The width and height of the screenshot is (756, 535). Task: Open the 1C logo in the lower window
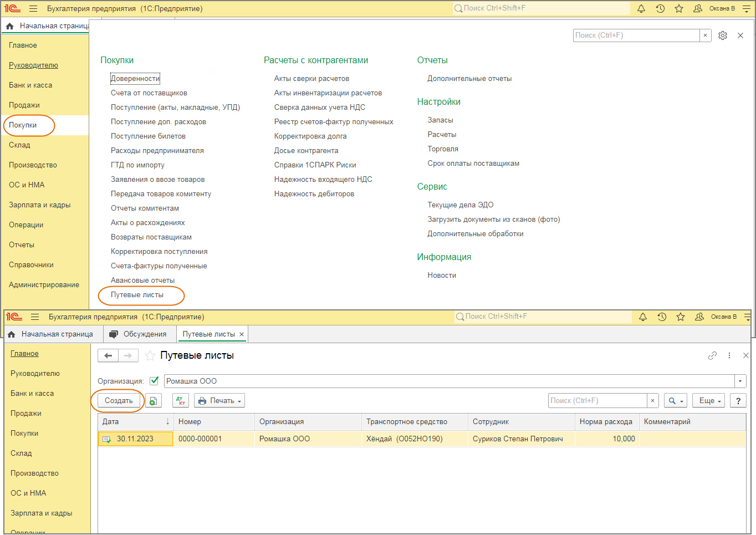(14, 317)
